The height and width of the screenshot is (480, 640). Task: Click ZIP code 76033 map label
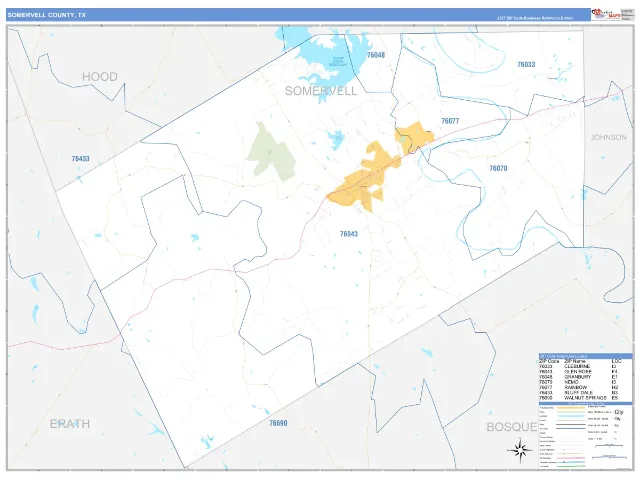(x=526, y=64)
